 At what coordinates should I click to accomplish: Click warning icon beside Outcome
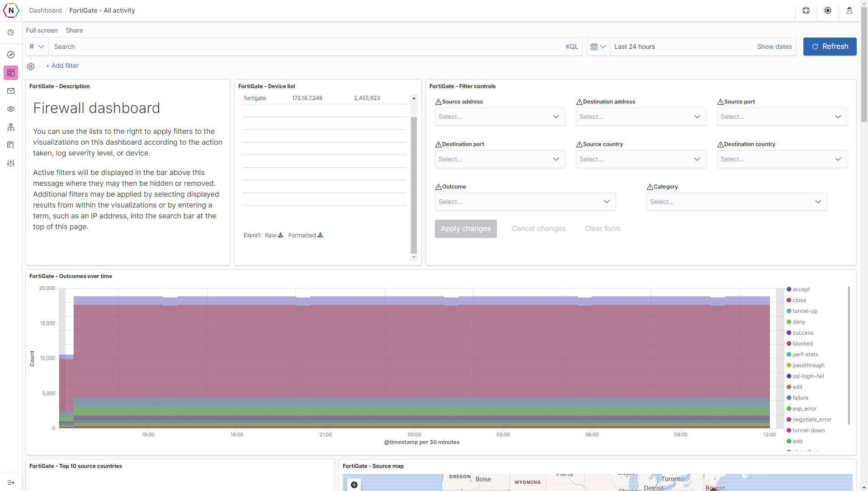(x=438, y=187)
